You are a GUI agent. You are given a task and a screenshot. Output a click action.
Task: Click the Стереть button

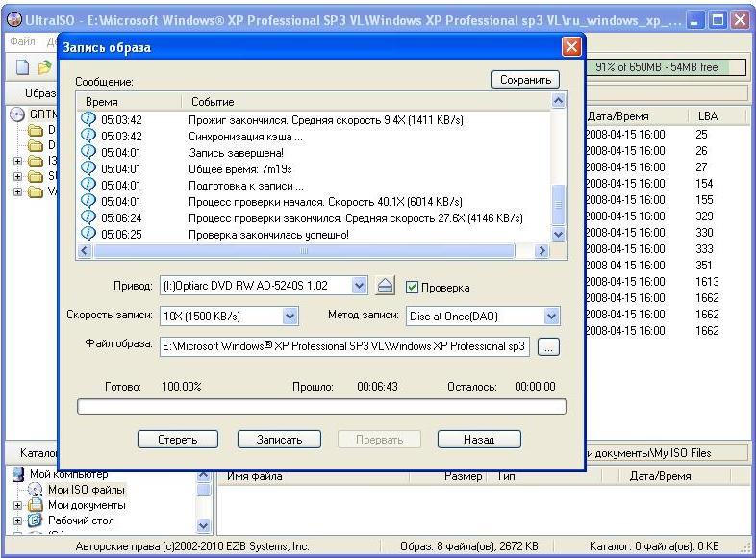tap(177, 440)
